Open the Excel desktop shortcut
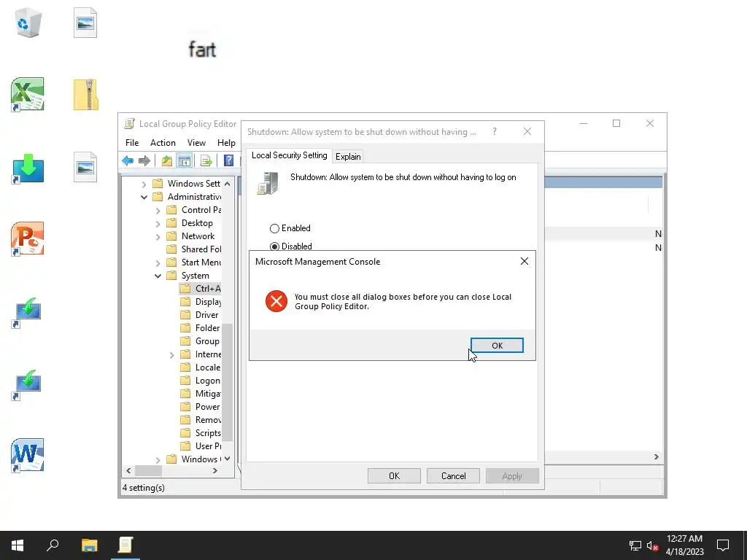The image size is (747, 560). tap(28, 94)
